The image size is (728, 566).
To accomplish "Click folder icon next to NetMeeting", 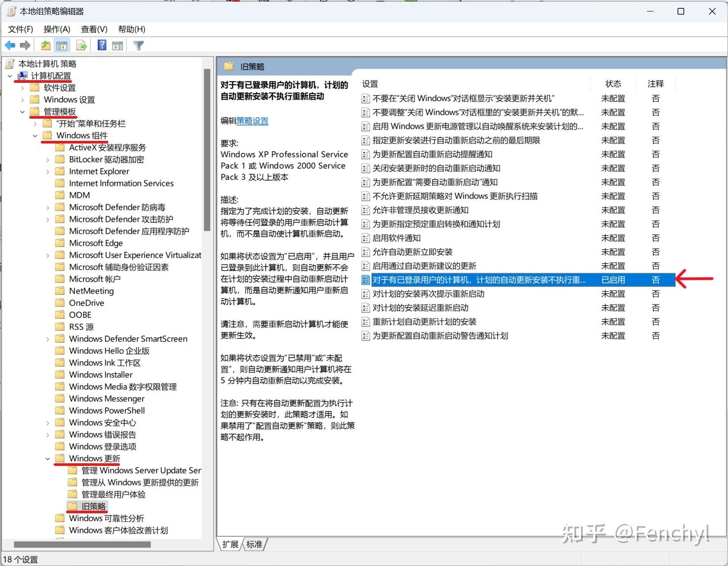I will tap(60, 291).
